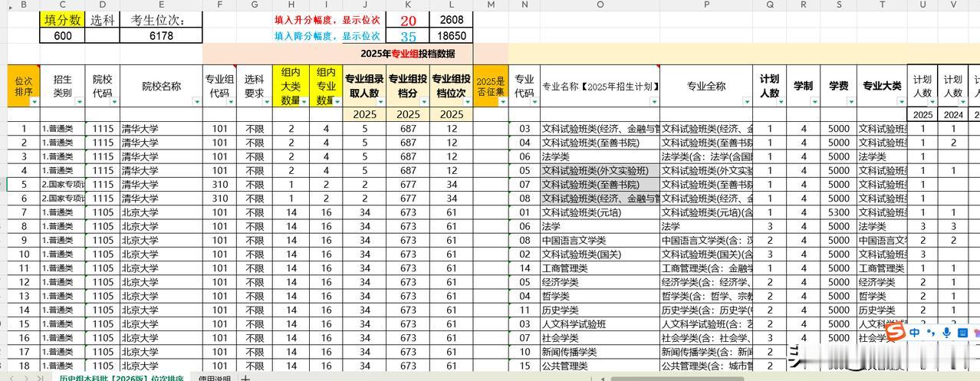Click the 填分数 label cell
This screenshot has width=980, height=381.
click(63, 20)
